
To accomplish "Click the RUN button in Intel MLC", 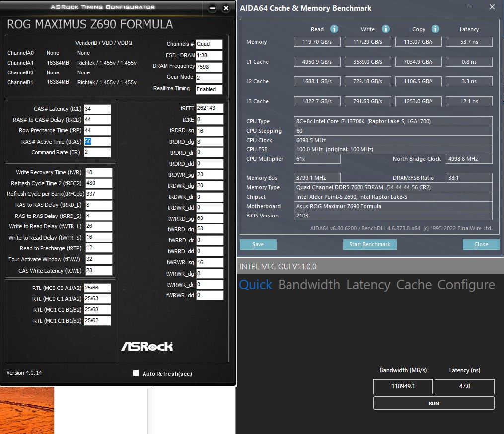I will 433,403.
